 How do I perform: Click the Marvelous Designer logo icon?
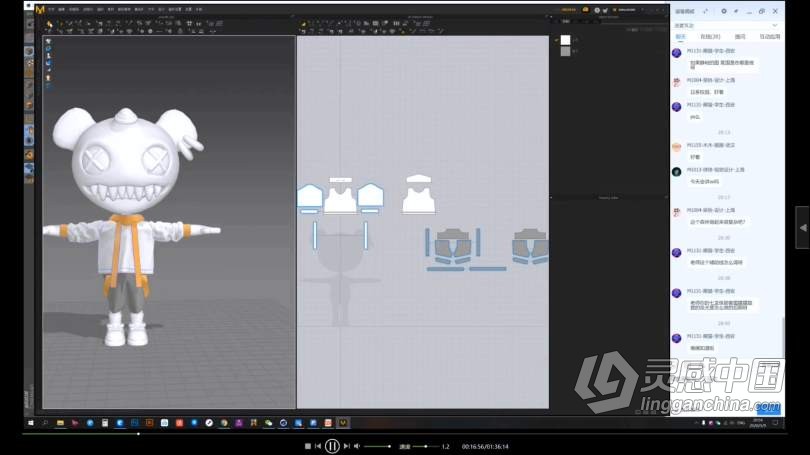[x=40, y=9]
